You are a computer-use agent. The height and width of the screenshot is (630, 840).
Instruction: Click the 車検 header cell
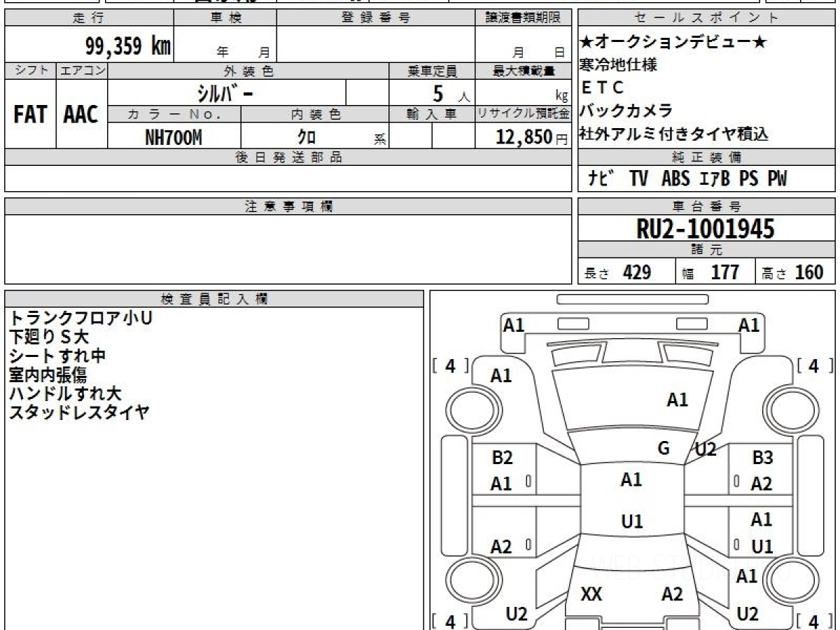coord(225,18)
